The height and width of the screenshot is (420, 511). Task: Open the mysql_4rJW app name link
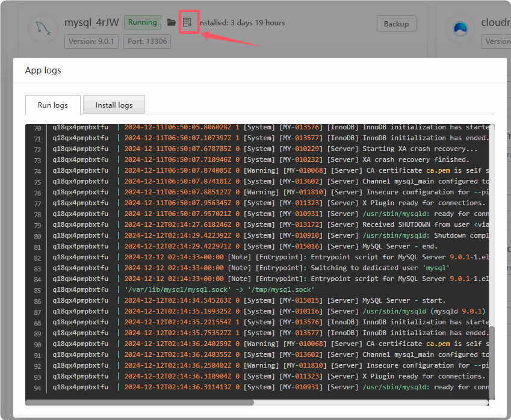pos(92,23)
